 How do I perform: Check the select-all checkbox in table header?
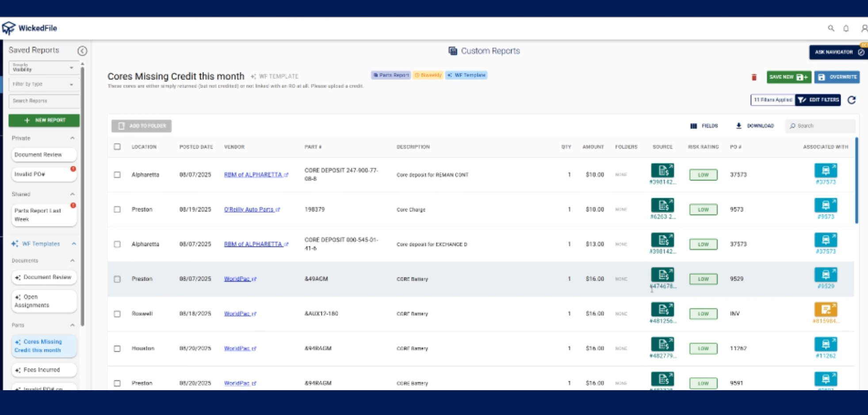point(117,147)
